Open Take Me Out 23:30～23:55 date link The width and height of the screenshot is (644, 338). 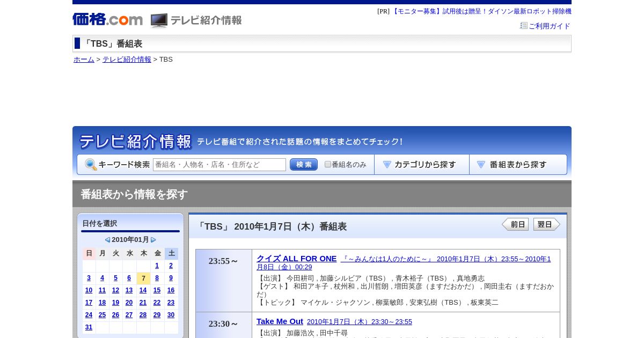tap(360, 322)
